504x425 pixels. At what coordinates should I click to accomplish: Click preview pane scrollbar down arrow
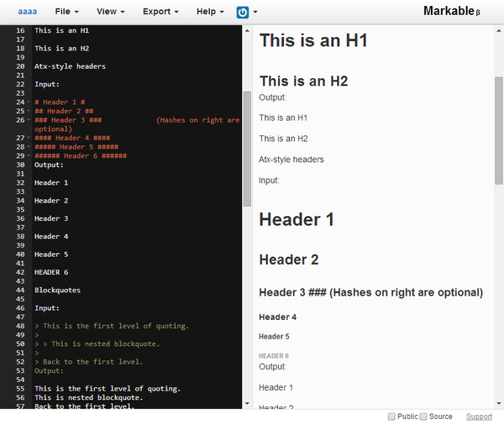pos(499,403)
